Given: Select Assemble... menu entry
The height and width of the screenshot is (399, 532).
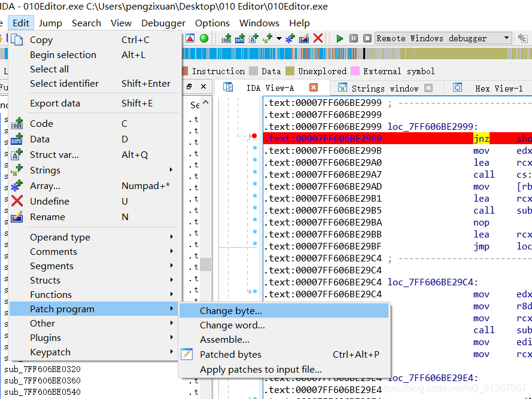Looking at the screenshot, I should (284, 339).
